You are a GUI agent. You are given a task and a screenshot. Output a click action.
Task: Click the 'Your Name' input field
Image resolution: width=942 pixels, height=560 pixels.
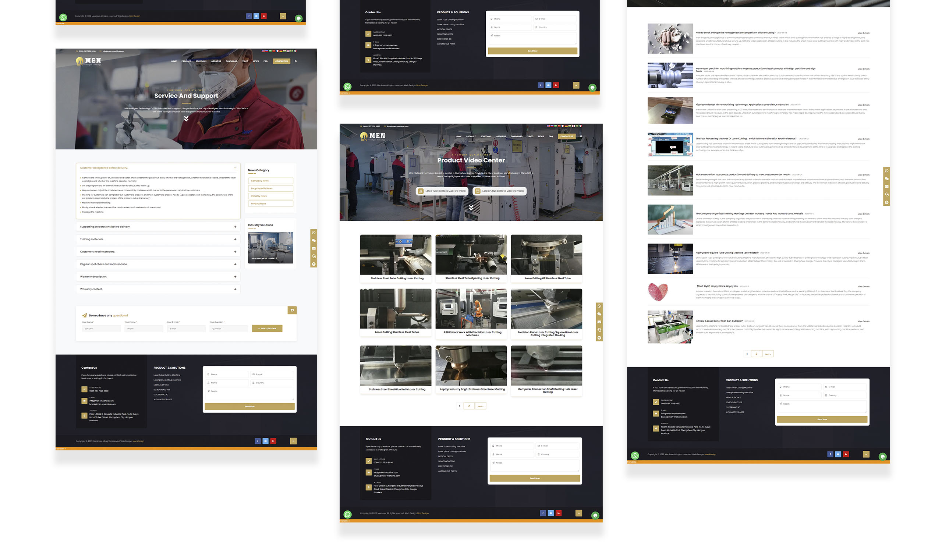pos(101,329)
